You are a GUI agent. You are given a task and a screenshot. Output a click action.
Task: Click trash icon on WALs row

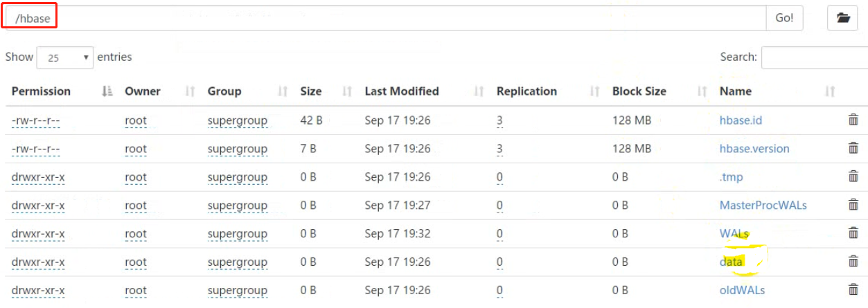pos(853,233)
